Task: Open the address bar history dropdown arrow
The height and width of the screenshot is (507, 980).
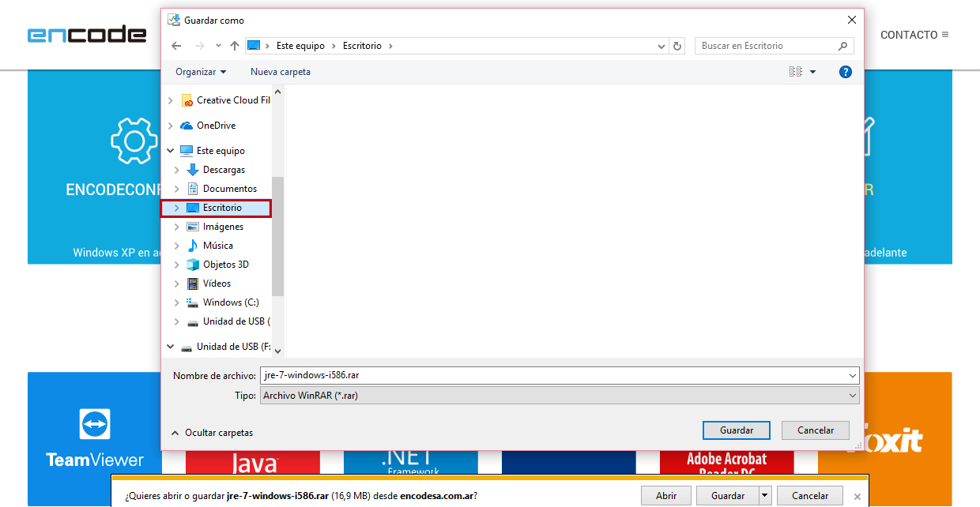Action: [662, 46]
